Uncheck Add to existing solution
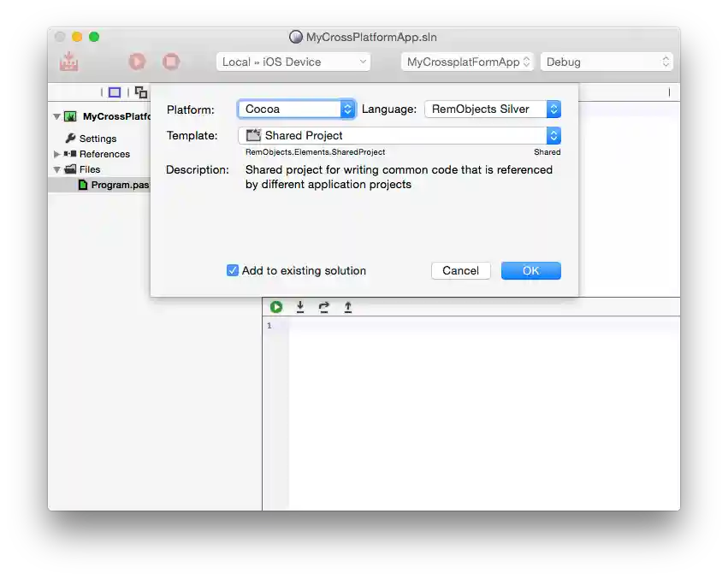The width and height of the screenshot is (728, 579). click(x=233, y=270)
